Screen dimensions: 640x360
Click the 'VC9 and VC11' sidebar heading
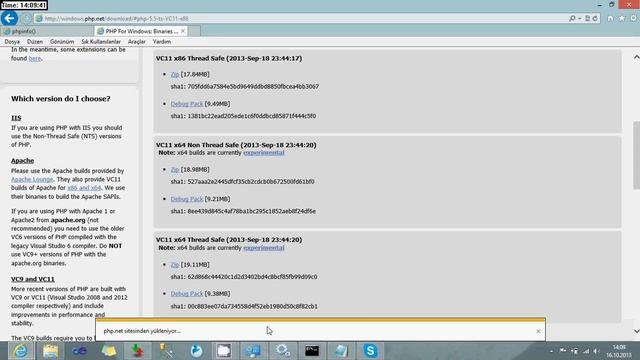(x=33, y=279)
